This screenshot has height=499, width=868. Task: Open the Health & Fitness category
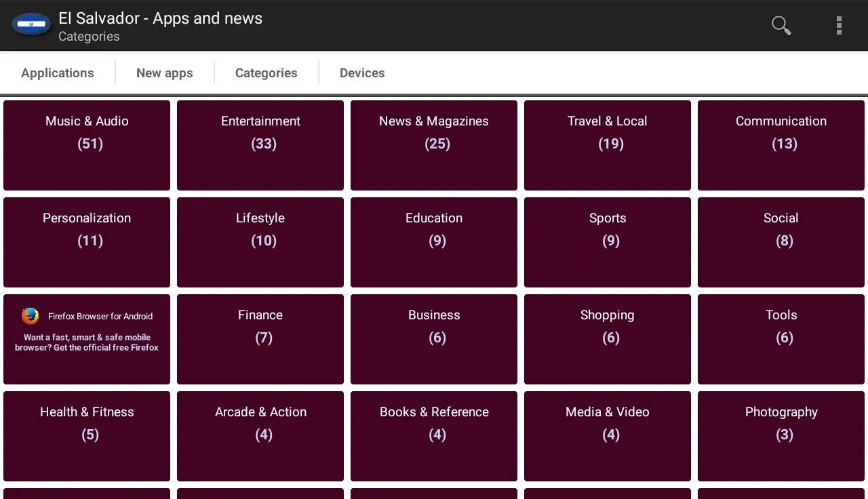pyautogui.click(x=87, y=437)
